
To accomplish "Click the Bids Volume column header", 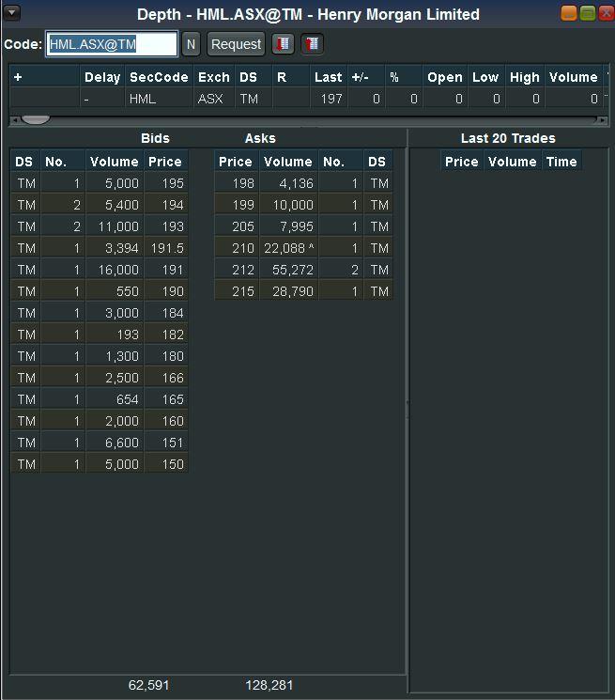I will (x=115, y=162).
